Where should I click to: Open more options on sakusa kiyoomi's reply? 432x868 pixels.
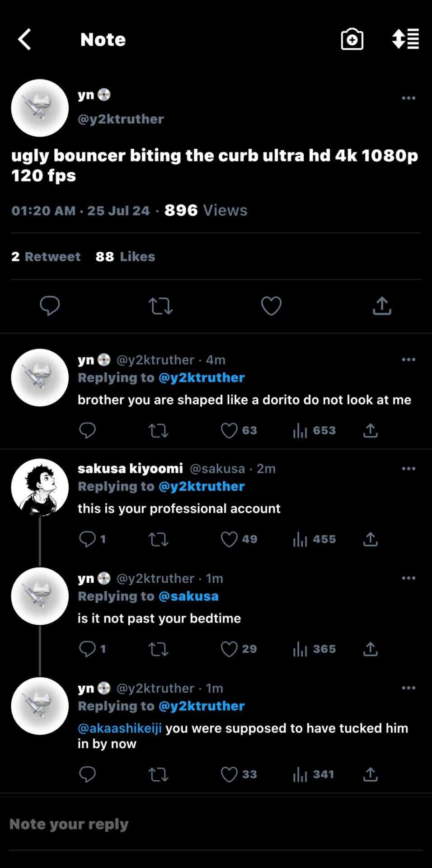click(409, 469)
